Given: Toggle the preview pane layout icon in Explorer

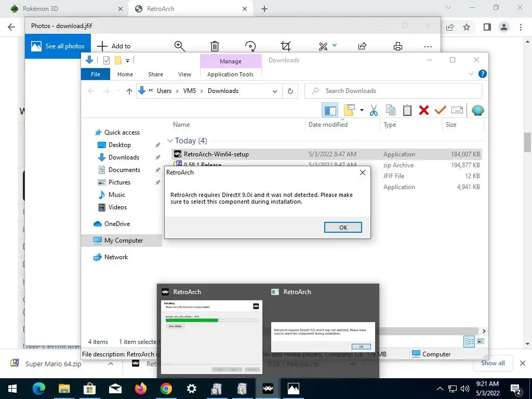Looking at the screenshot, I should [330, 110].
